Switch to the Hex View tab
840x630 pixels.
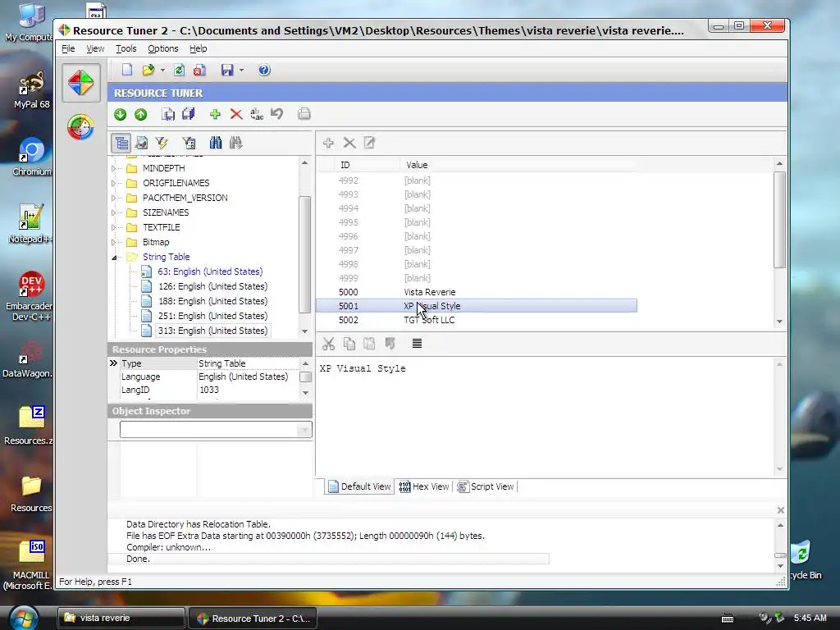424,486
